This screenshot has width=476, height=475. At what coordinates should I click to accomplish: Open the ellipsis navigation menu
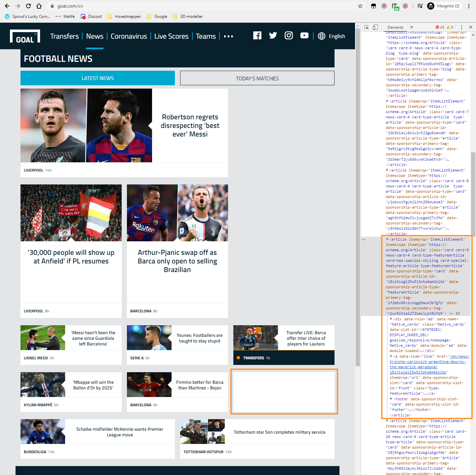click(x=228, y=36)
